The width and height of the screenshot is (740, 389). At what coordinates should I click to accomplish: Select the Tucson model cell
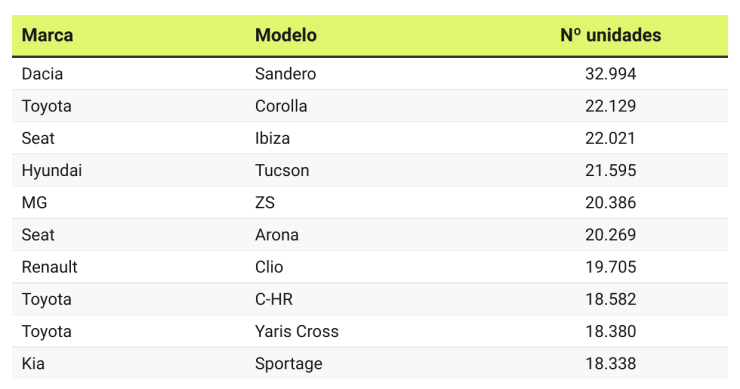282,170
